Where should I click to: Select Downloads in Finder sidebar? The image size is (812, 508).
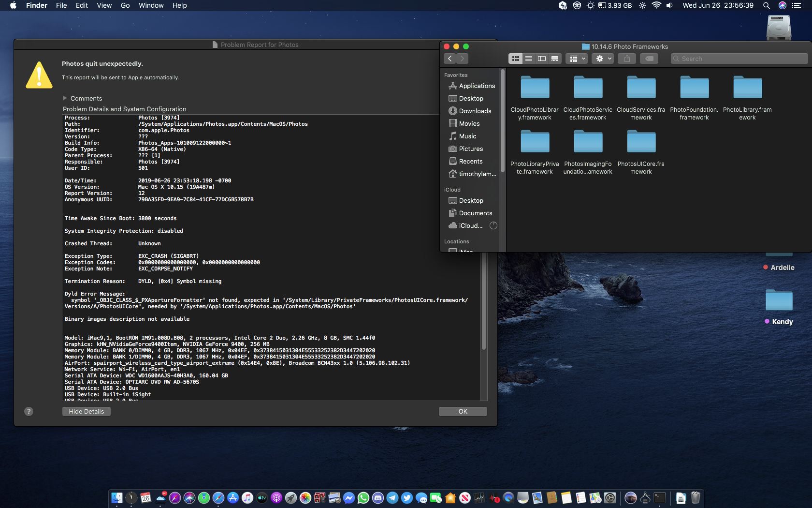point(475,111)
